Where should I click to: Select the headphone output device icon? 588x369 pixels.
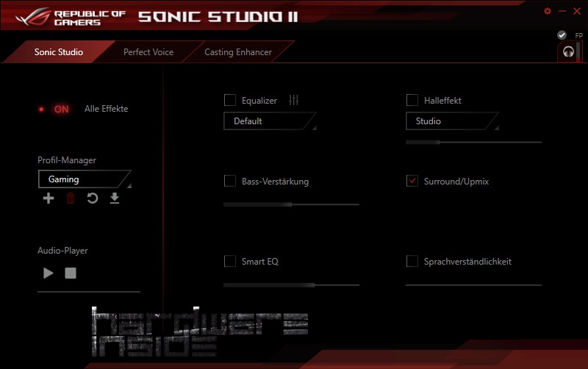point(567,52)
